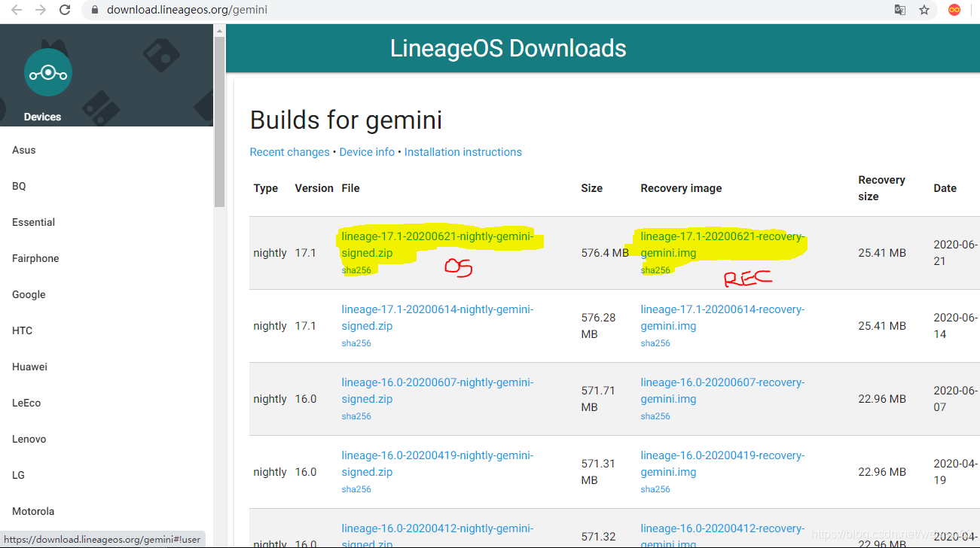Download lineage-17.1-20200621-nightly-gemini-signed.zip

437,245
